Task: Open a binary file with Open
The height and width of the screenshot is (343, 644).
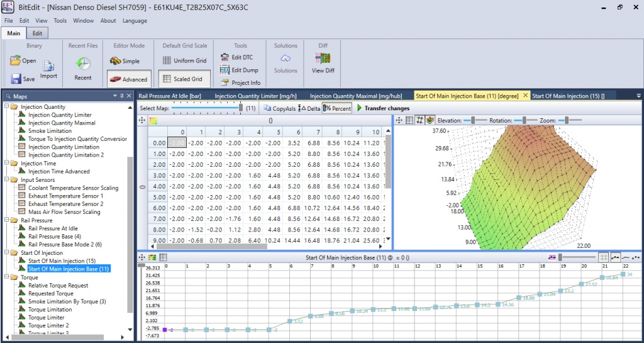Action: (x=23, y=61)
